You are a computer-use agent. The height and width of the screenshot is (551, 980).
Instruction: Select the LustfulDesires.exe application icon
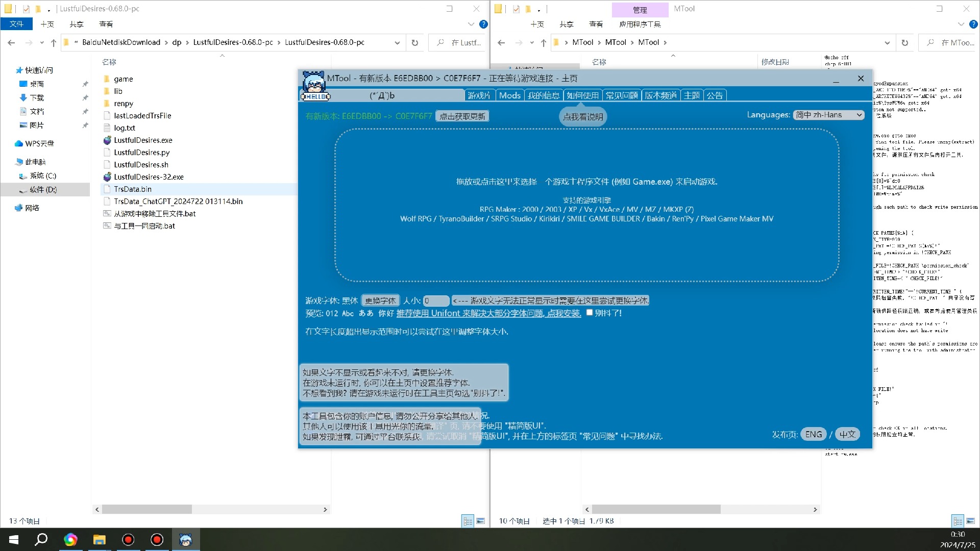click(107, 140)
